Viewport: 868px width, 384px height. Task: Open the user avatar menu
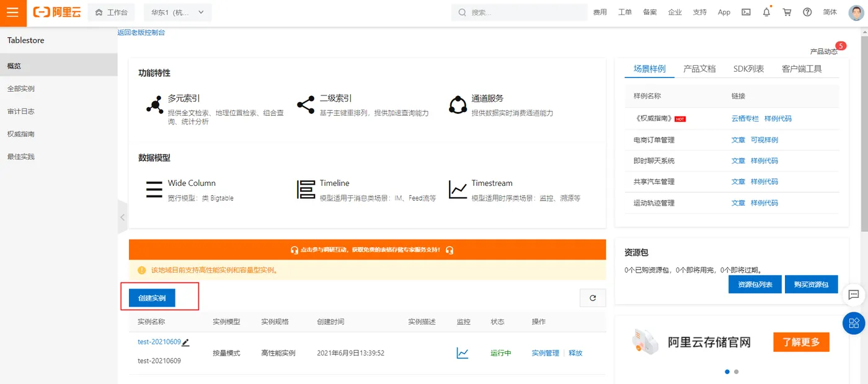[x=856, y=12]
